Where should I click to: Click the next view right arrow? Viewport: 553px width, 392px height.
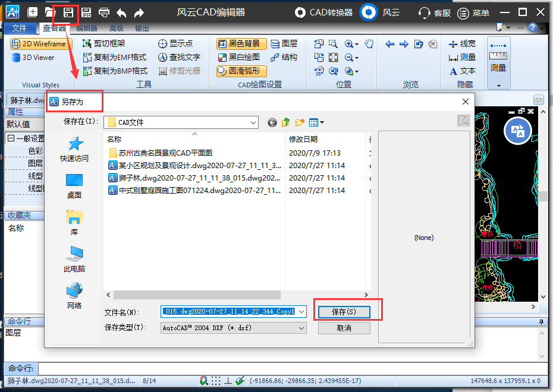pos(404,44)
